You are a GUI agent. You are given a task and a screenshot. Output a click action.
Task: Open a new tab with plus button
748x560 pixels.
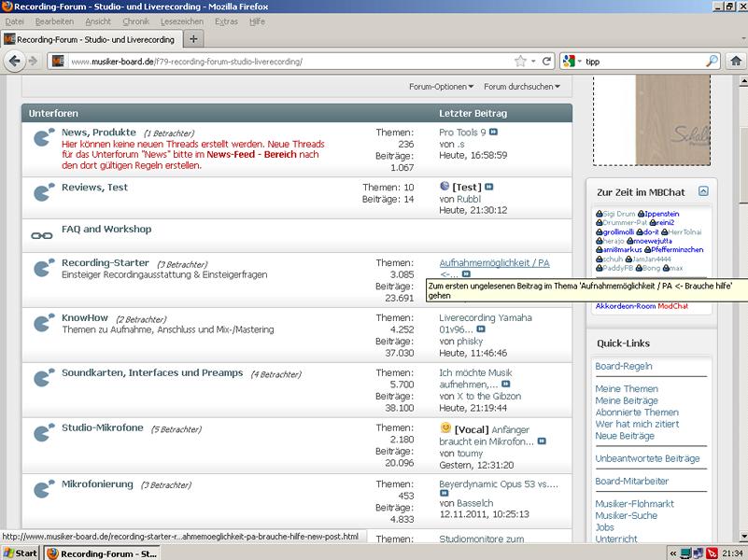193,39
